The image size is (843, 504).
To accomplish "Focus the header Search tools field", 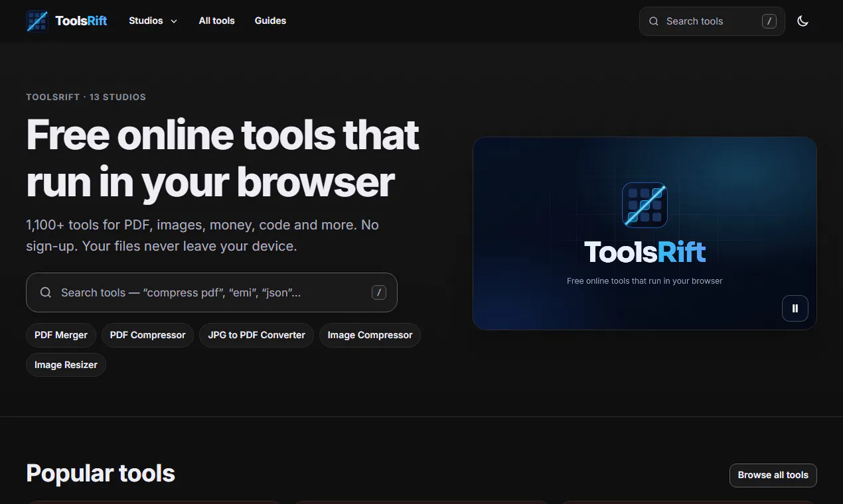I will pos(712,21).
